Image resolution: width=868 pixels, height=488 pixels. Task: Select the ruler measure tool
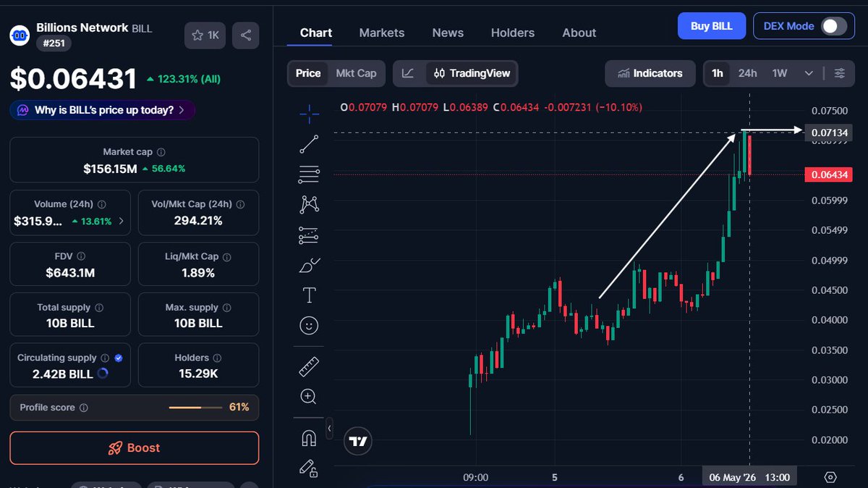(309, 366)
